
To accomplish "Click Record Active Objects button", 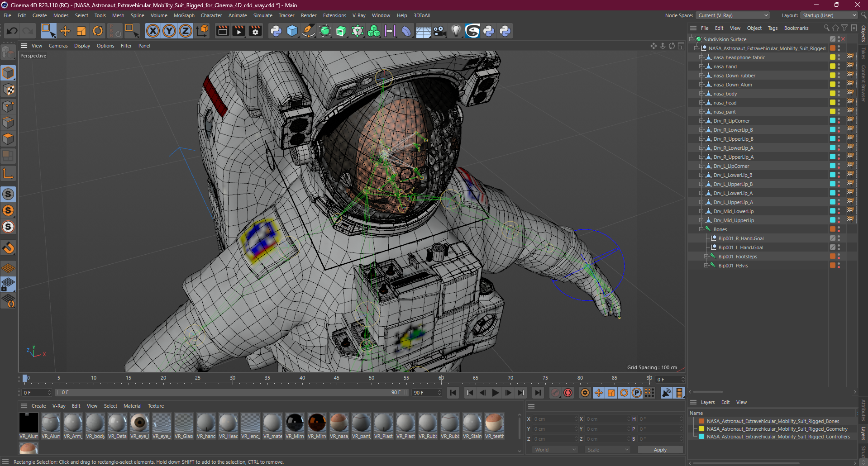I will (x=556, y=393).
